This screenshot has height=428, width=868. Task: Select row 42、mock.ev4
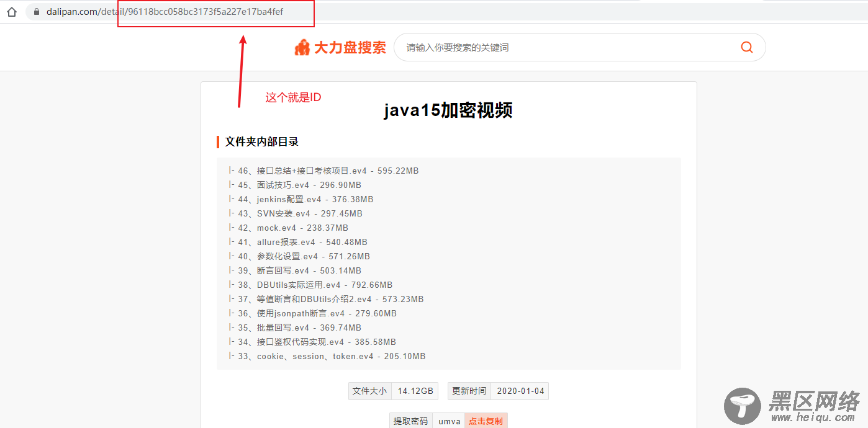289,228
